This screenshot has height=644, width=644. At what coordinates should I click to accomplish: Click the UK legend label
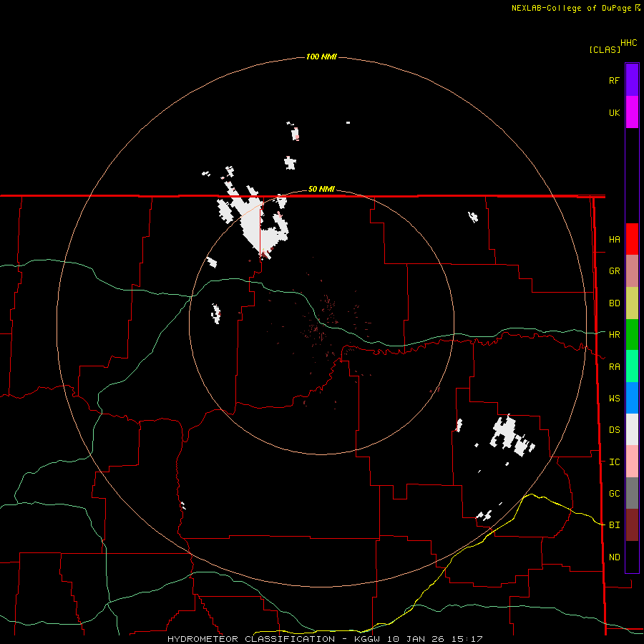tap(614, 112)
